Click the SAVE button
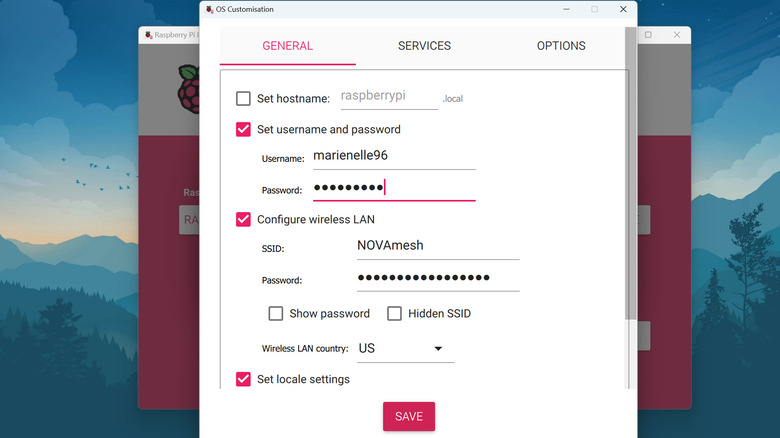The image size is (780, 438). (x=409, y=417)
